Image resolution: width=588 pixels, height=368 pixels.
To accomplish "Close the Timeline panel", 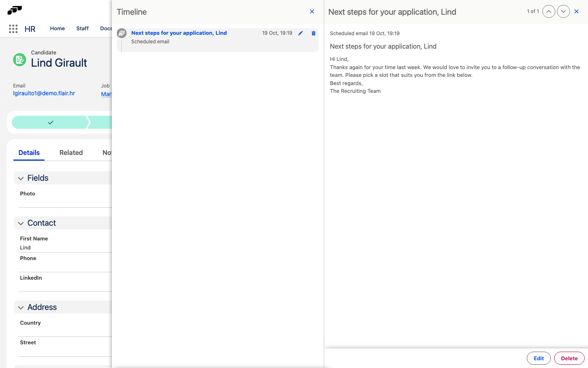I will [x=312, y=11].
